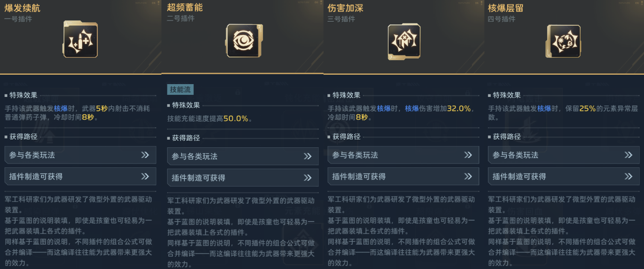
Task: Click 插件制造可获得 chevron arrows under 核爆层留
Action: click(628, 176)
